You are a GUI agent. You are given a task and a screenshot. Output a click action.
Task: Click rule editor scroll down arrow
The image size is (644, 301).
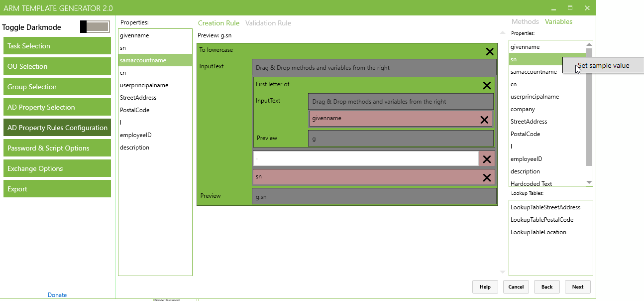[x=502, y=272]
